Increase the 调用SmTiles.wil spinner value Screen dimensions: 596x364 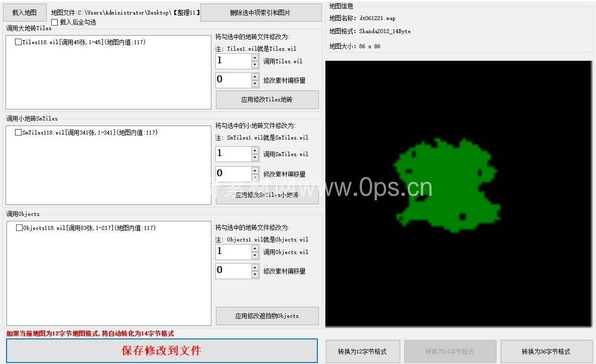(x=255, y=151)
